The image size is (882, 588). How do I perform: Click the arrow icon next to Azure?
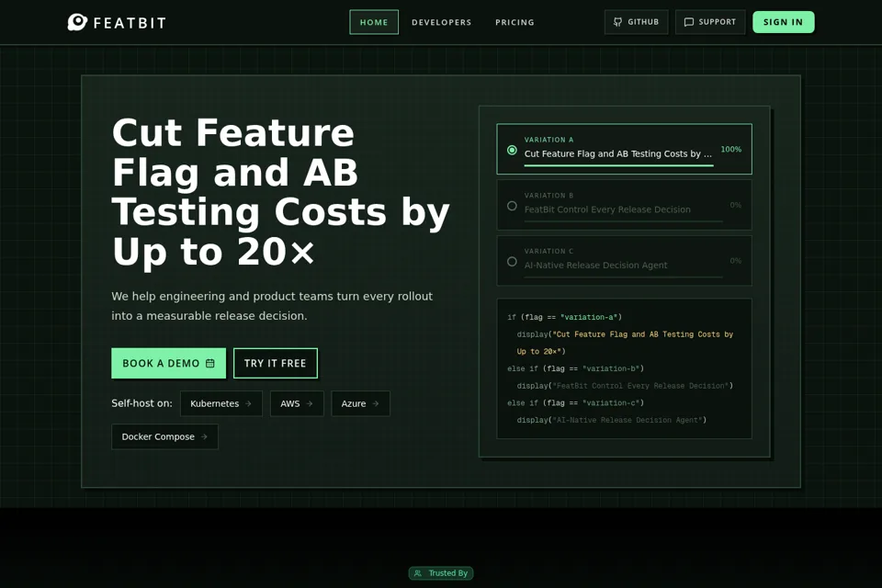376,403
